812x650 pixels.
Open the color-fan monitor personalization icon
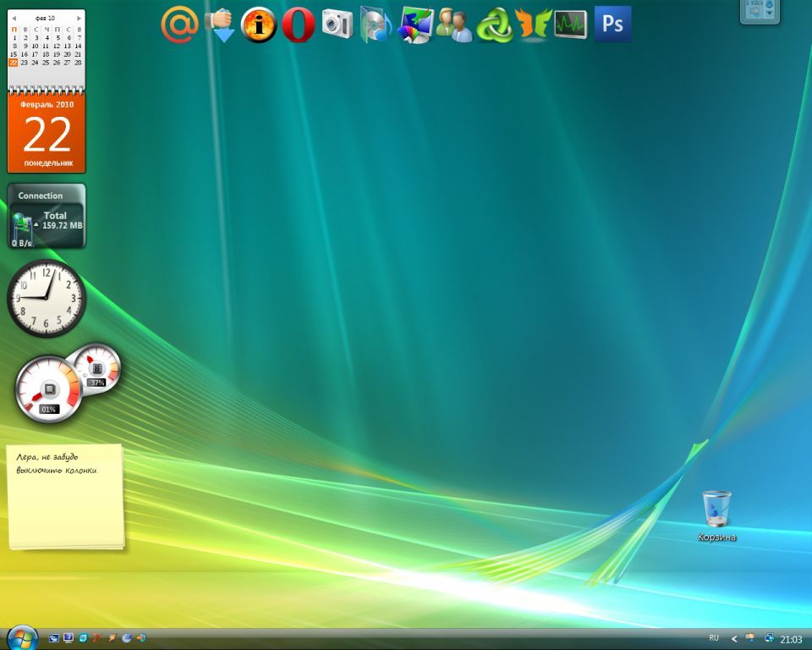click(x=415, y=25)
